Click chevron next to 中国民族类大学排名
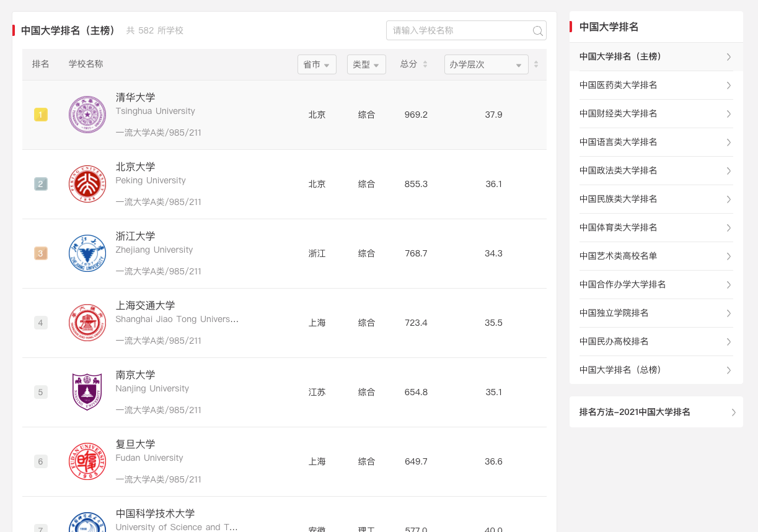 point(729,199)
